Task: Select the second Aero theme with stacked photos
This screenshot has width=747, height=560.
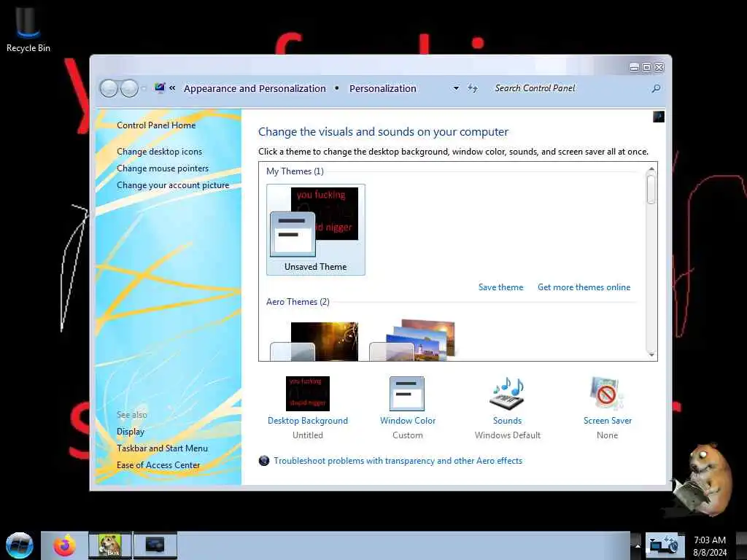Action: 413,340
